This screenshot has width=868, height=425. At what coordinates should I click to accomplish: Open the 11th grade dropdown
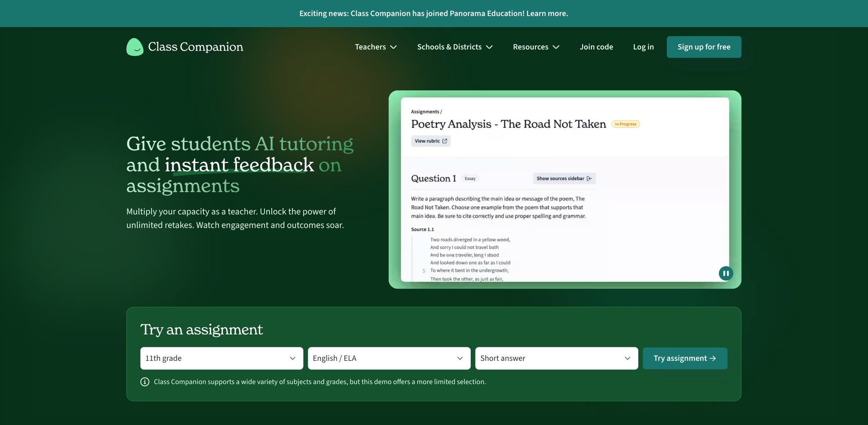click(222, 358)
